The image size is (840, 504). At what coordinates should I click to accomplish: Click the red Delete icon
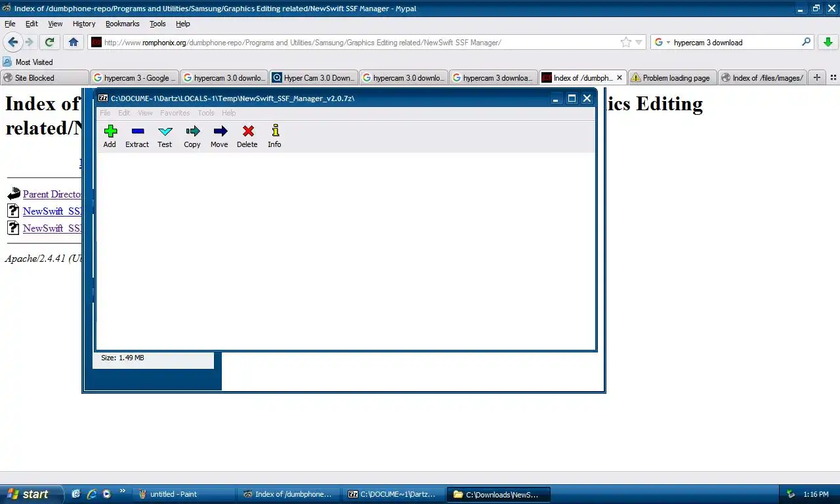[247, 136]
